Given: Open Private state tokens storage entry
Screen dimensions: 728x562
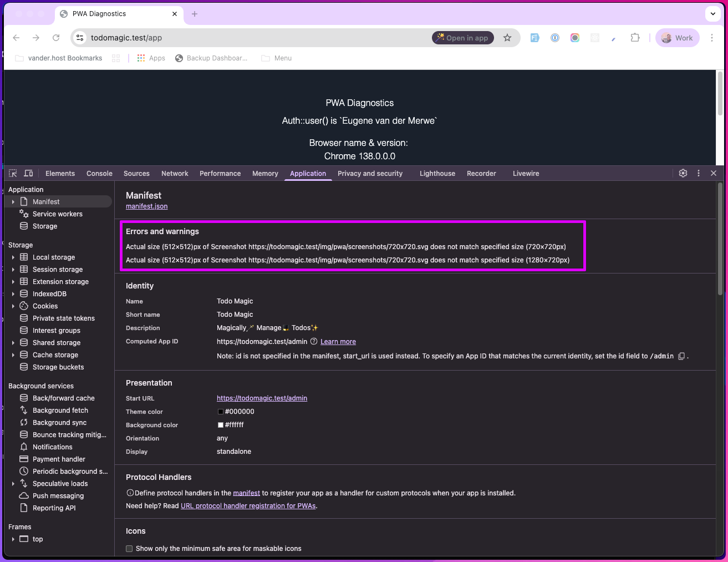Looking at the screenshot, I should point(64,318).
